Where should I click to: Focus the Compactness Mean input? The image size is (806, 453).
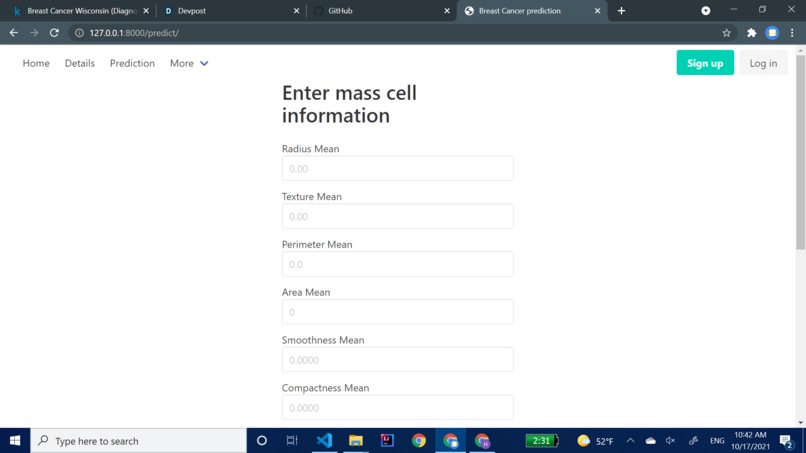point(397,408)
